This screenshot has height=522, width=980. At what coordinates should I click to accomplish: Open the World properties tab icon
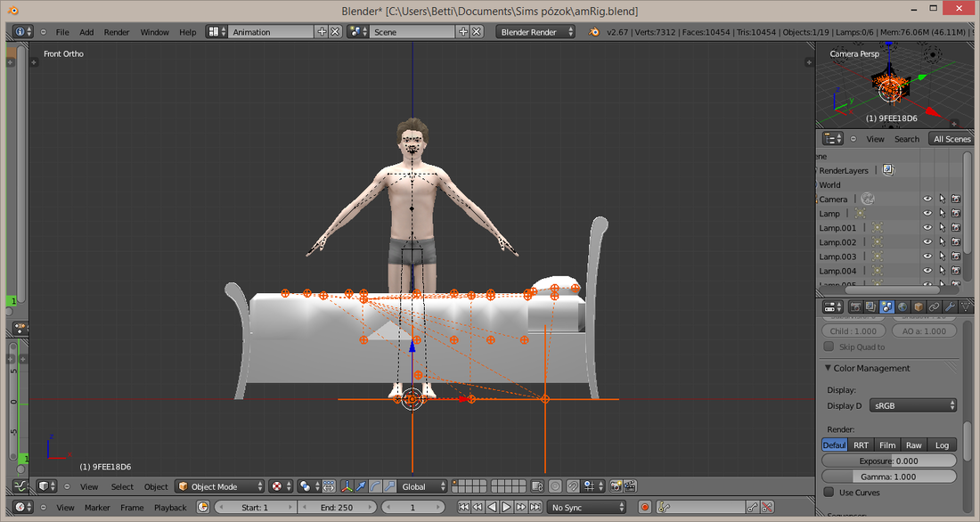click(902, 307)
